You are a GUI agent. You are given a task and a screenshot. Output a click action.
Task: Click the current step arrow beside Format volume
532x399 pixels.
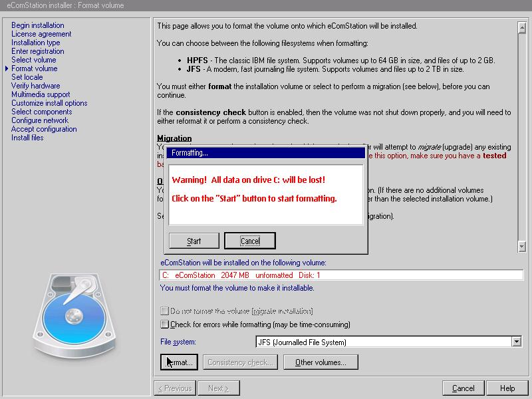(x=7, y=68)
